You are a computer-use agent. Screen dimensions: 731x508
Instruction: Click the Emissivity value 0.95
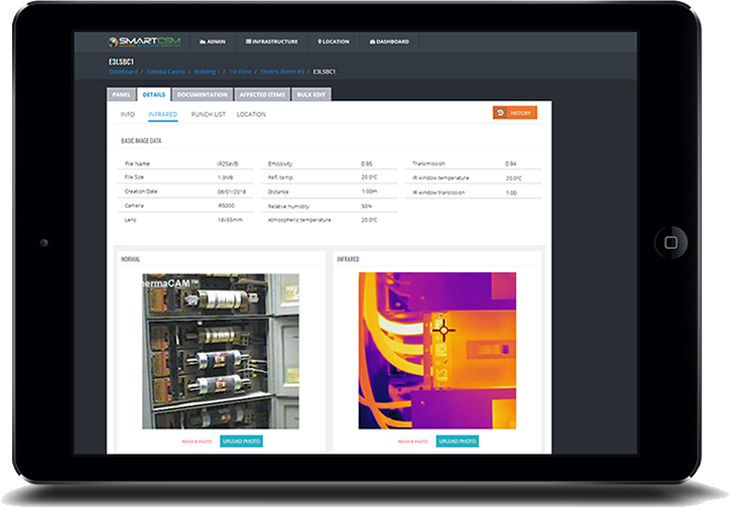pos(366,164)
